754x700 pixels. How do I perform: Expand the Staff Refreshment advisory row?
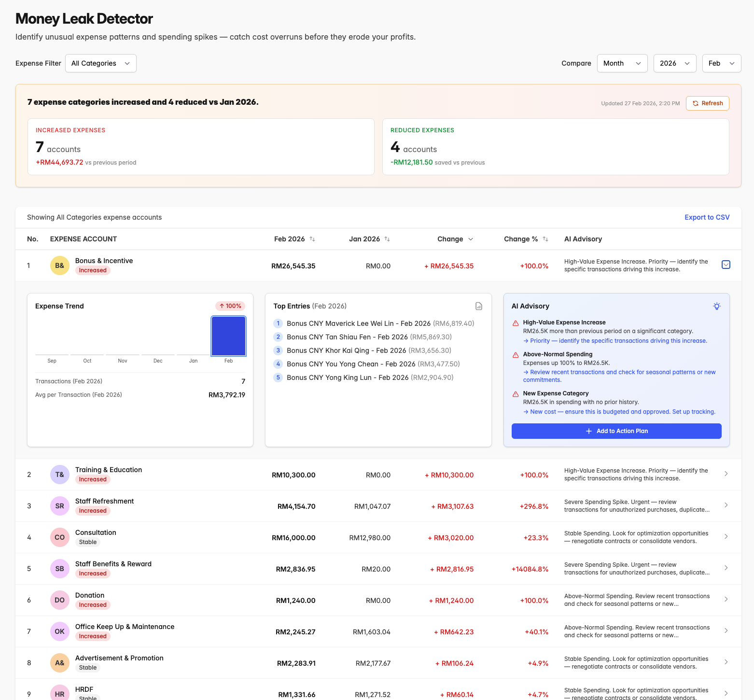point(726,505)
